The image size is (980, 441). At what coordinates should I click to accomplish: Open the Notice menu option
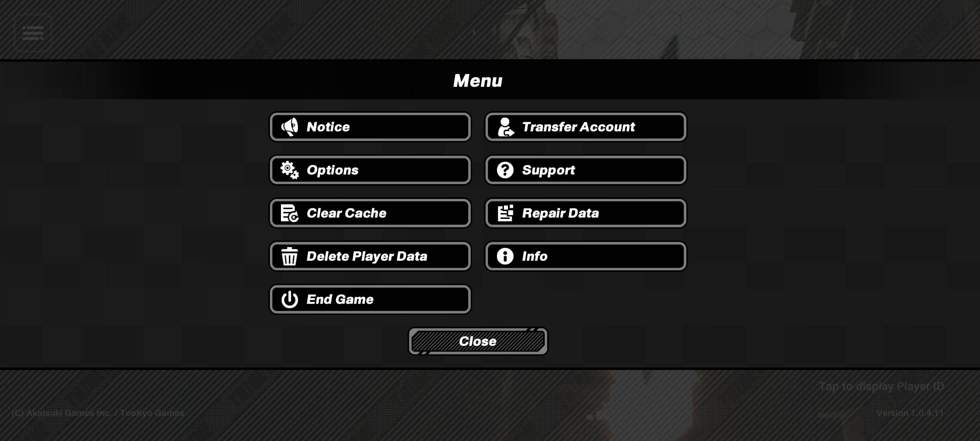click(370, 126)
